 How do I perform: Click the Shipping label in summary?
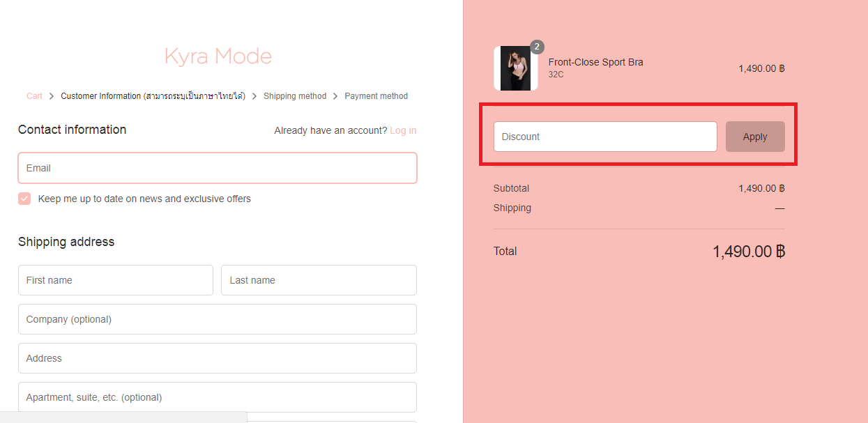[x=512, y=208]
